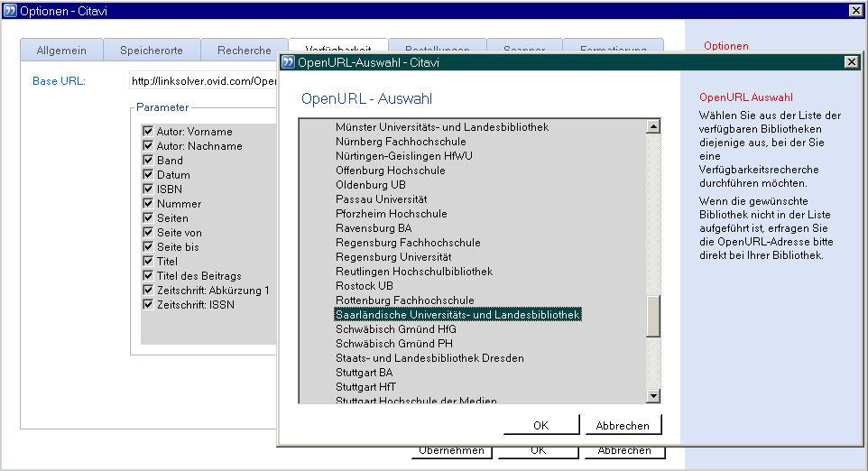
Task: Close the Optionen window
Action: tap(855, 11)
